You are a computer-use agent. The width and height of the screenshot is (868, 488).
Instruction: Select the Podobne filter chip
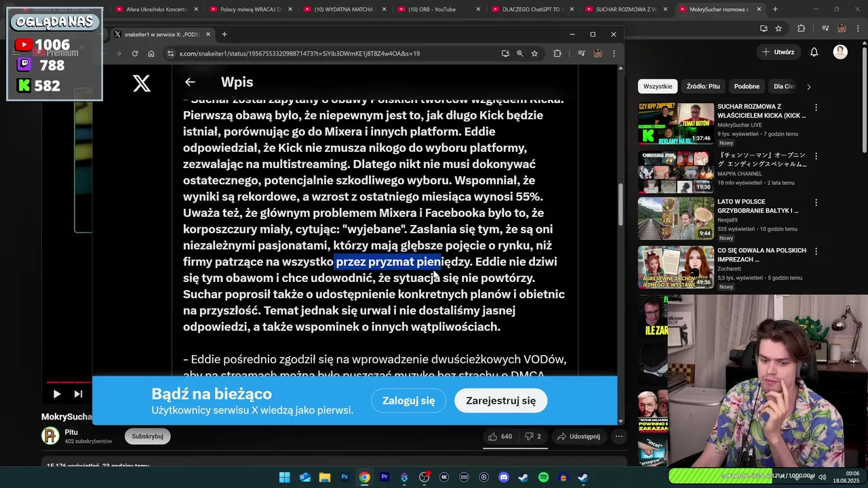pos(747,86)
